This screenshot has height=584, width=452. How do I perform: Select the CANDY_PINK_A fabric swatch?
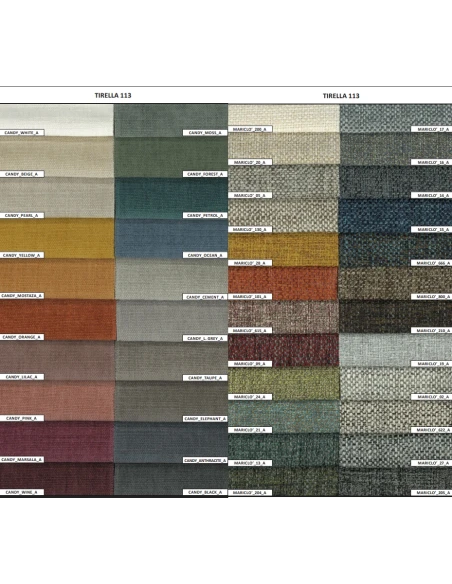click(57, 401)
